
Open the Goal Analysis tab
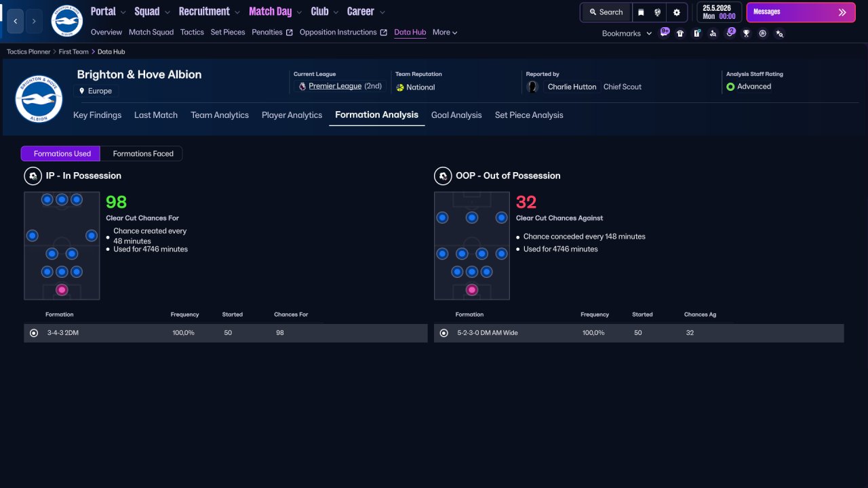(x=456, y=115)
